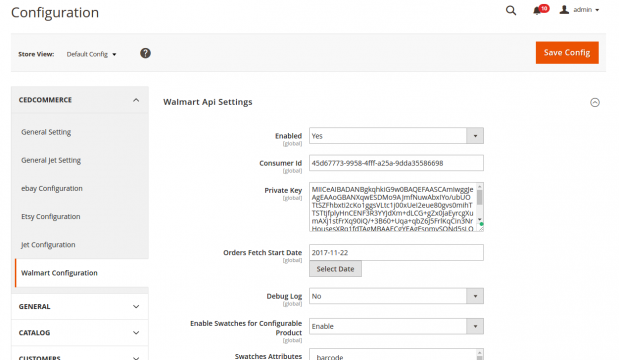Open ebay Configuration tab
The height and width of the screenshot is (360, 619).
52,188
